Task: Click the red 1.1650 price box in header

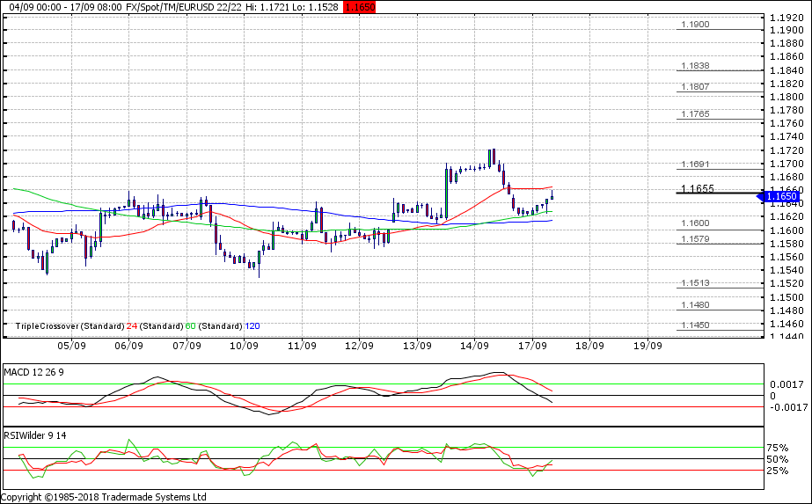Action: pyautogui.click(x=360, y=7)
